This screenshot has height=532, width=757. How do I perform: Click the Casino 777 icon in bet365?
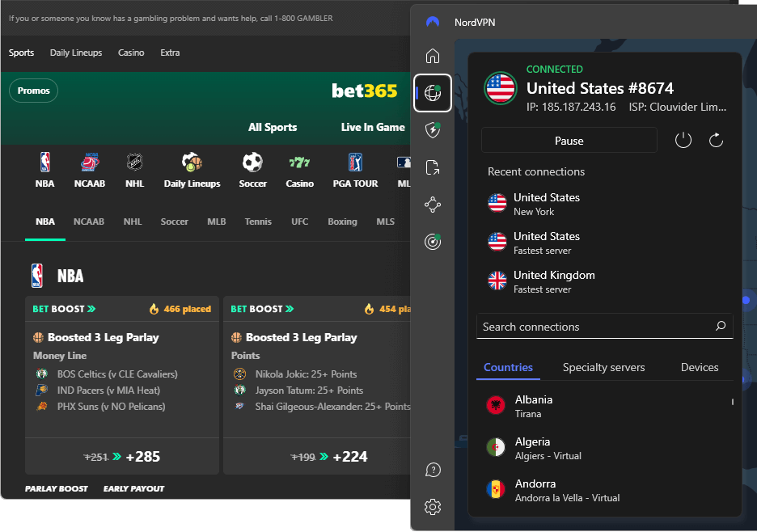tap(299, 163)
